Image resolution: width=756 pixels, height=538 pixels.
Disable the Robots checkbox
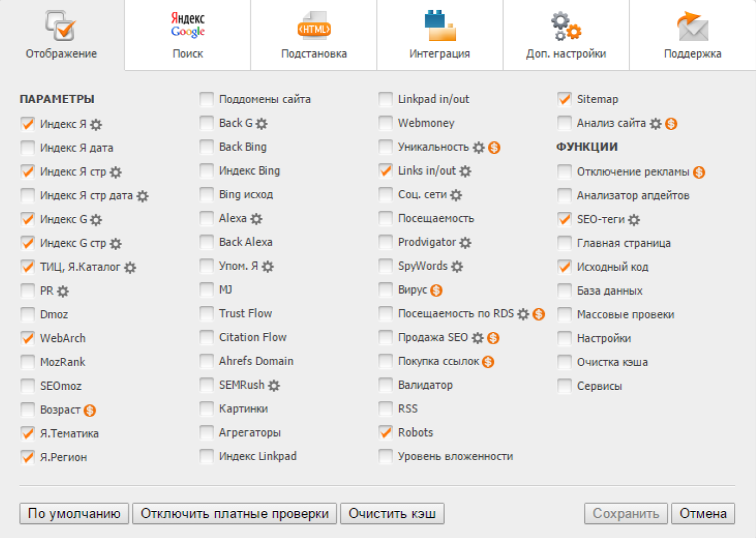click(386, 433)
